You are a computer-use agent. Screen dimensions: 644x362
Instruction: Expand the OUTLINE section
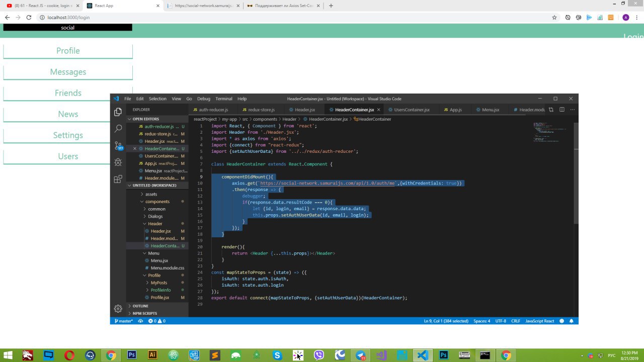pyautogui.click(x=140, y=306)
